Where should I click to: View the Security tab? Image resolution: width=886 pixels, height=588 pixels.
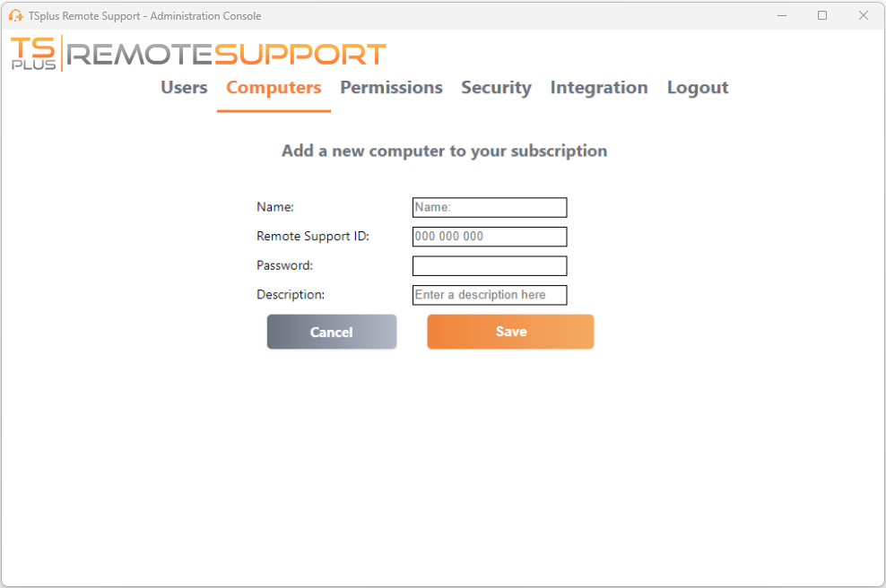[x=496, y=87]
